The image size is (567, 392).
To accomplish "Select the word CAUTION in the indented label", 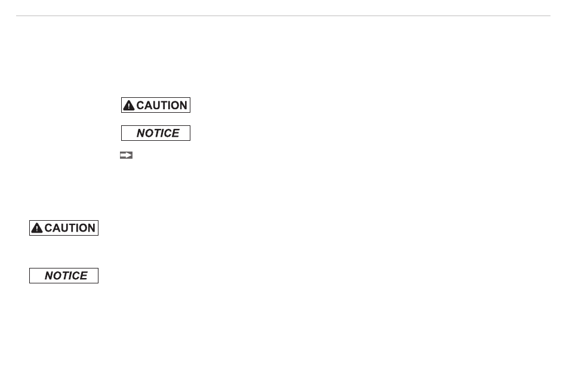I will pos(162,105).
